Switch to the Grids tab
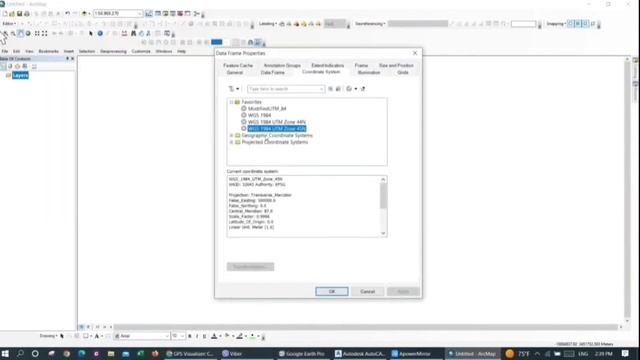The height and width of the screenshot is (360, 640). [403, 73]
